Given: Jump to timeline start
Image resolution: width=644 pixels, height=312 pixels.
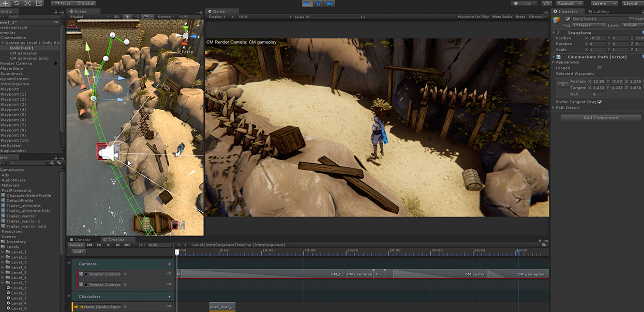Looking at the screenshot, I should click(x=89, y=245).
